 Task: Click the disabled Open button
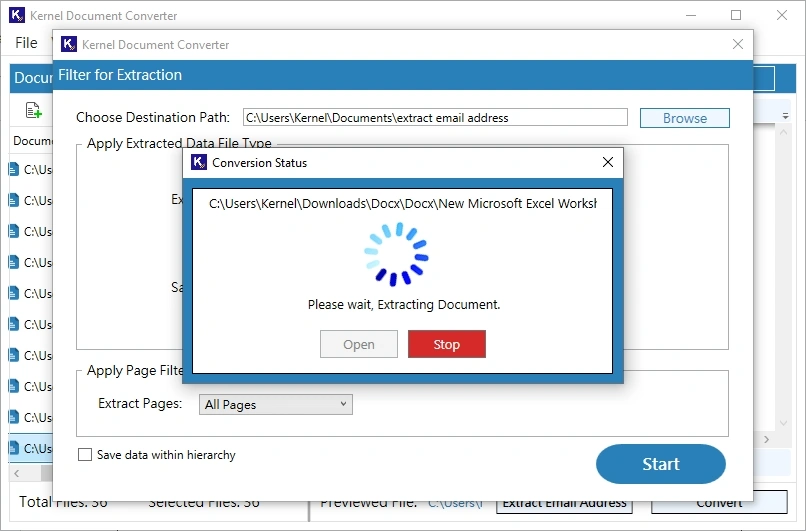point(359,344)
